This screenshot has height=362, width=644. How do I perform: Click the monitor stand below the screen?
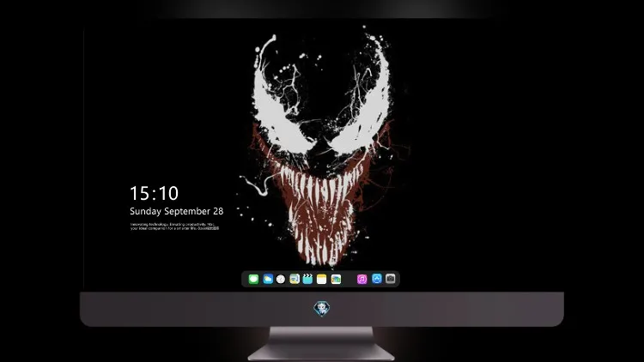(x=321, y=344)
